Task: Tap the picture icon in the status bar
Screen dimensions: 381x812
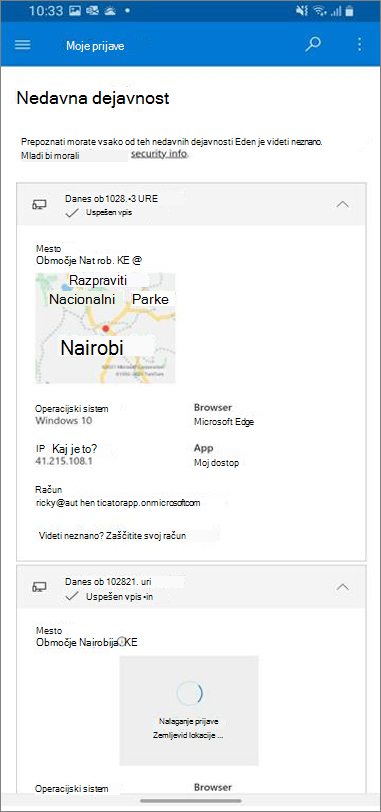Action: coord(75,10)
